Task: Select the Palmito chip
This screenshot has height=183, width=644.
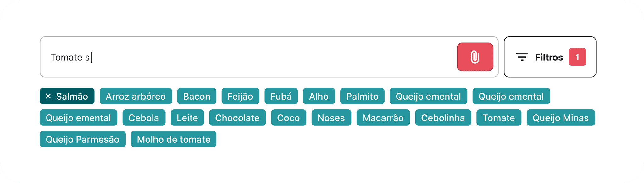Action: pos(362,96)
